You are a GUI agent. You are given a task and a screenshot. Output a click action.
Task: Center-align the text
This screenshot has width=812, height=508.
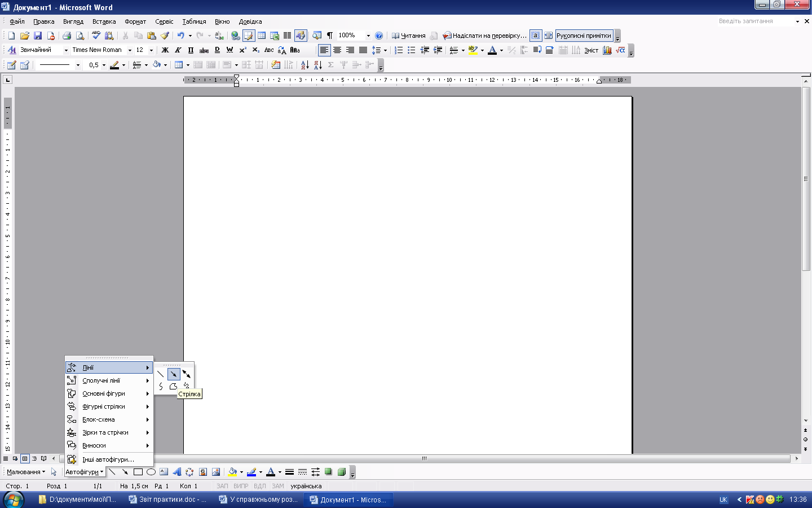click(x=337, y=50)
